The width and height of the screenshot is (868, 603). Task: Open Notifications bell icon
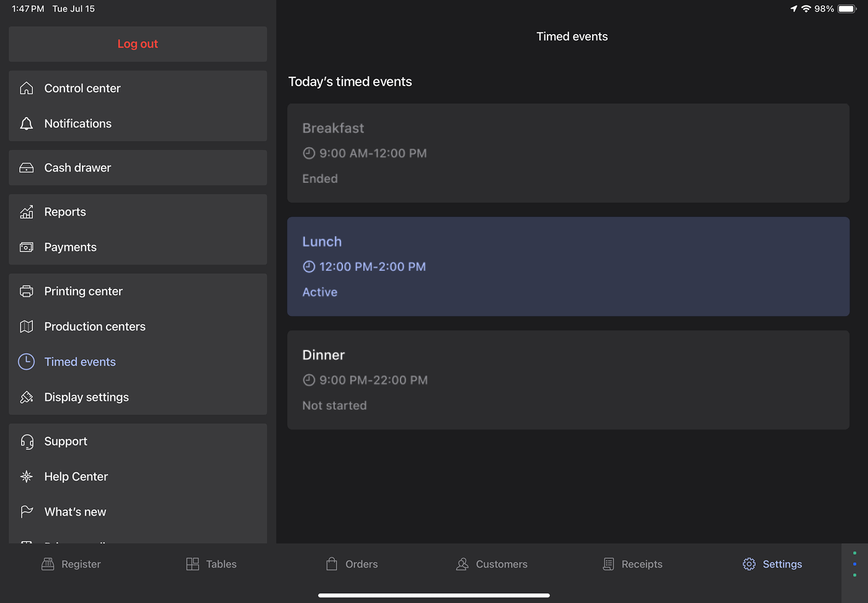(27, 124)
